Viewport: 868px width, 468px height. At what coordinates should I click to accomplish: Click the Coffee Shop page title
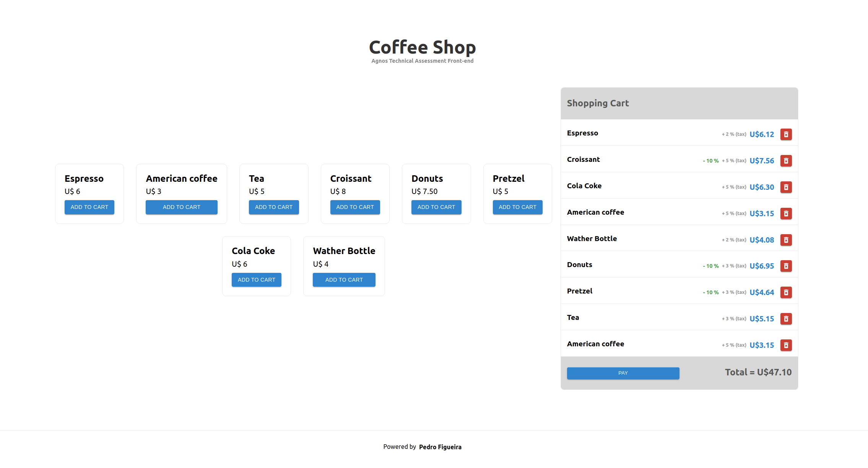click(422, 47)
